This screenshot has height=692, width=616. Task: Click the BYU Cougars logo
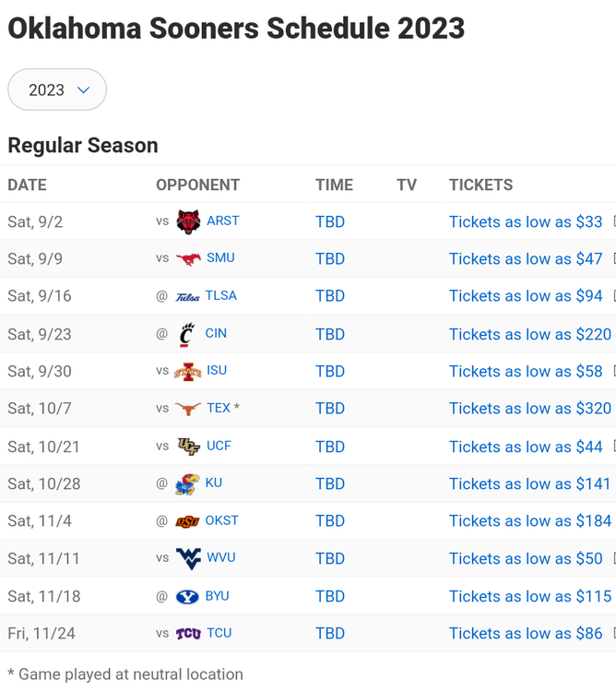(x=187, y=596)
